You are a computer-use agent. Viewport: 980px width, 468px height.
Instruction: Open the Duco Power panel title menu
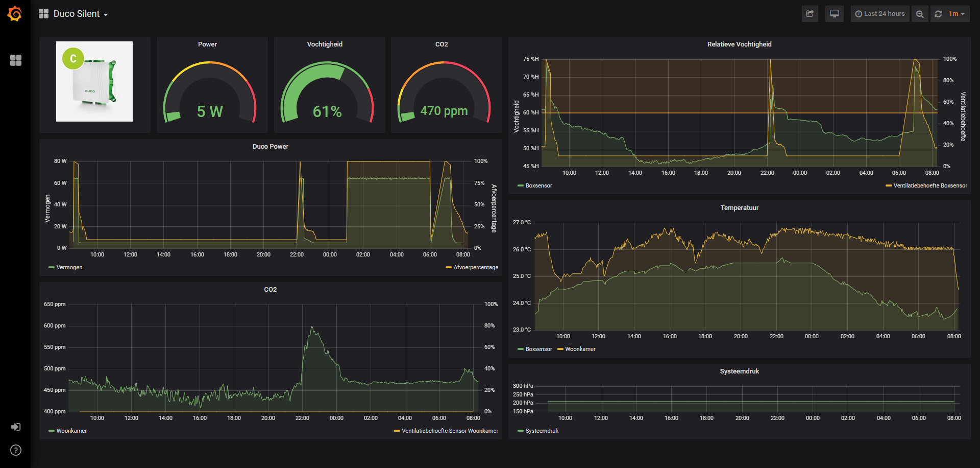(271, 147)
